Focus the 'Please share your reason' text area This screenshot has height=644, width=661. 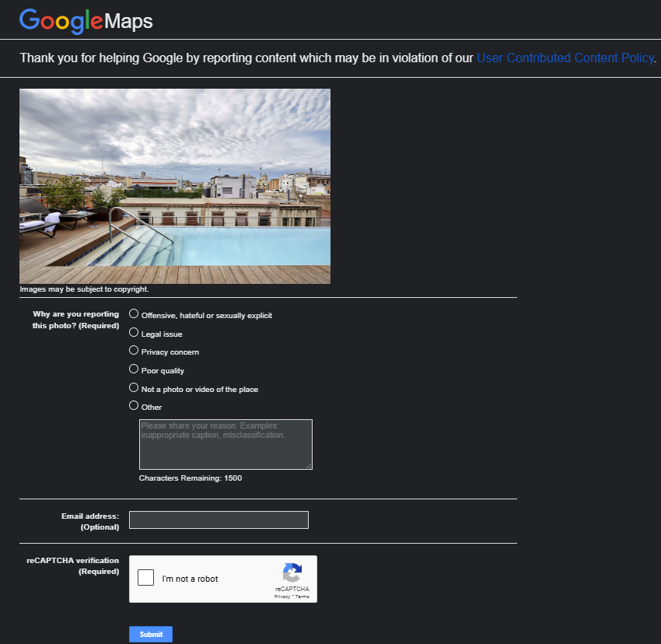pyautogui.click(x=226, y=444)
